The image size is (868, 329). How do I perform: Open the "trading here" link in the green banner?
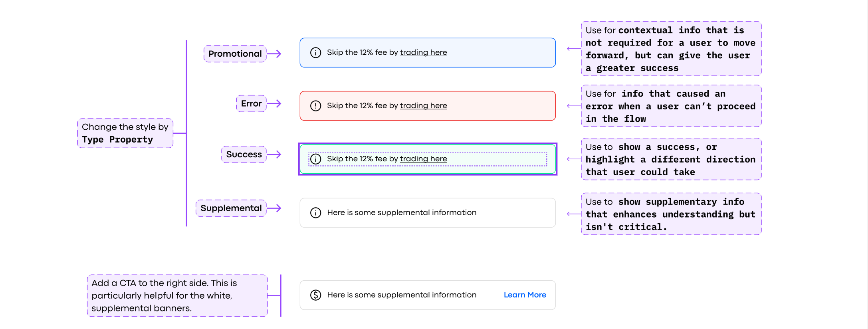[x=423, y=159]
